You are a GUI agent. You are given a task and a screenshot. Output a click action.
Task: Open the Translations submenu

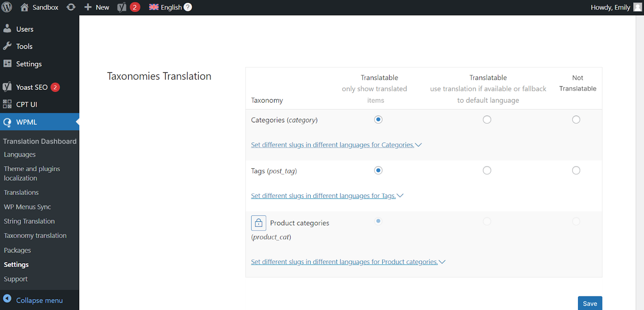[21, 192]
